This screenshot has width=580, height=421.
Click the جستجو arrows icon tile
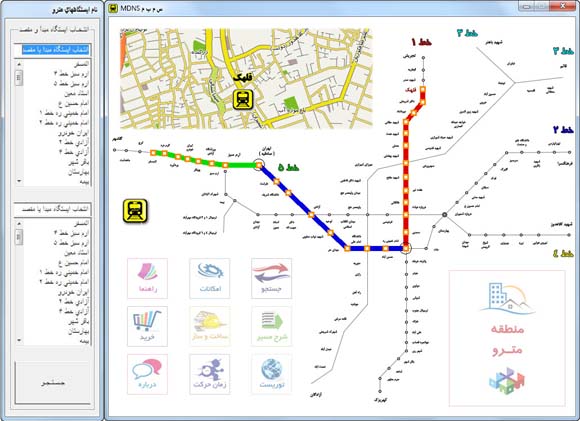[x=272, y=279]
